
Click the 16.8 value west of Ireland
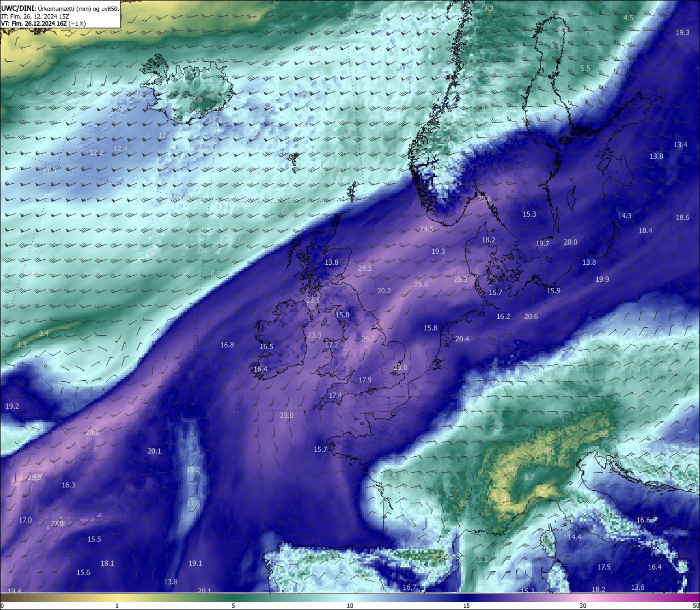click(x=227, y=345)
